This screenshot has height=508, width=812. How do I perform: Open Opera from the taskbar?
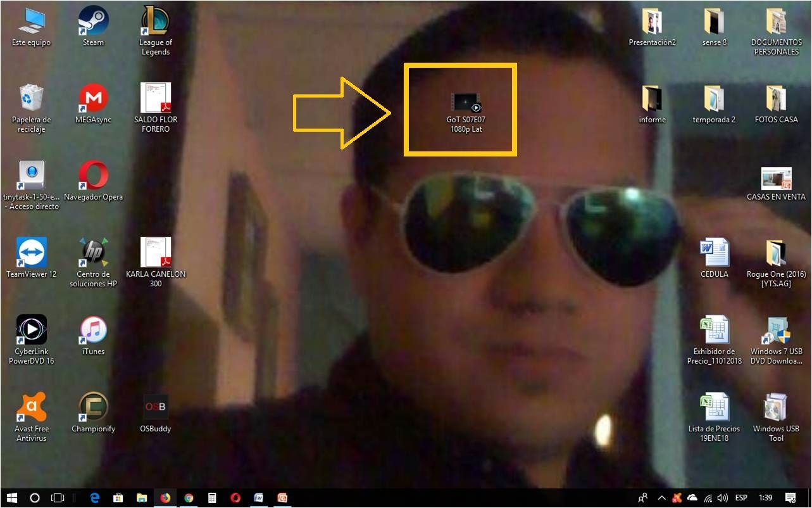(235, 498)
